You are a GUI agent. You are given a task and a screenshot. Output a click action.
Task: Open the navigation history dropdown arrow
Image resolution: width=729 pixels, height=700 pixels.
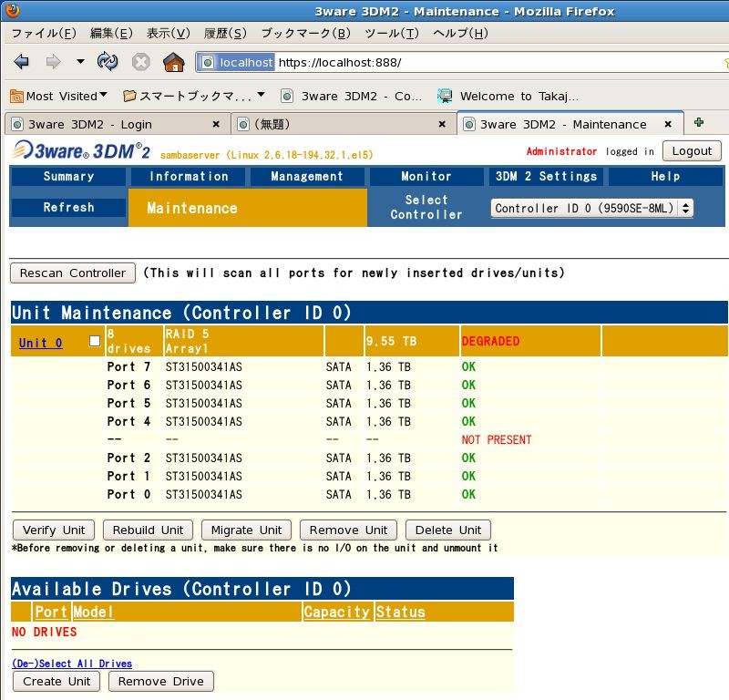80,61
